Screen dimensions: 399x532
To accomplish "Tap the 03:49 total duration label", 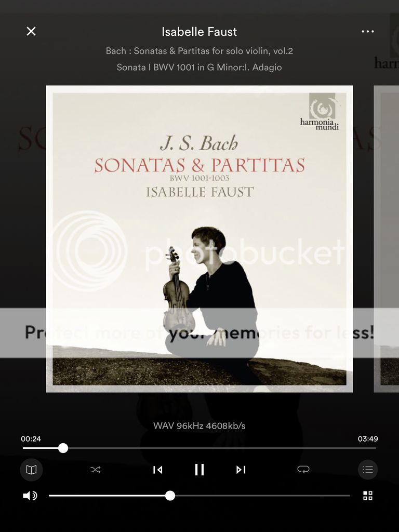I will coord(368,438).
